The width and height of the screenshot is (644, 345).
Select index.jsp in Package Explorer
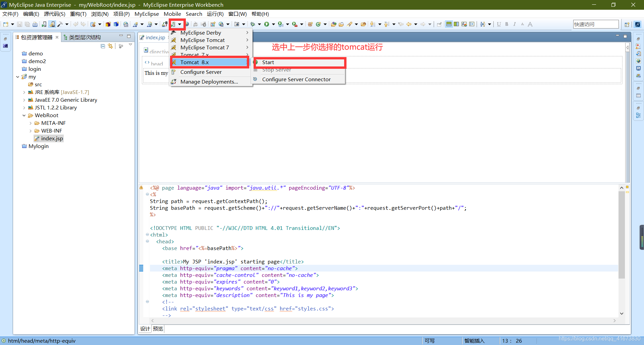click(49, 139)
